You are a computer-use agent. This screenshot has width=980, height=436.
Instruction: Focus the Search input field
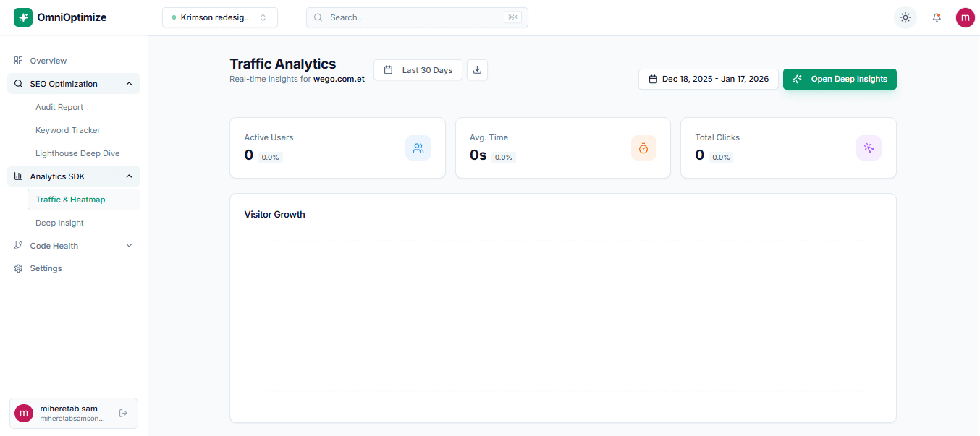pyautogui.click(x=417, y=17)
